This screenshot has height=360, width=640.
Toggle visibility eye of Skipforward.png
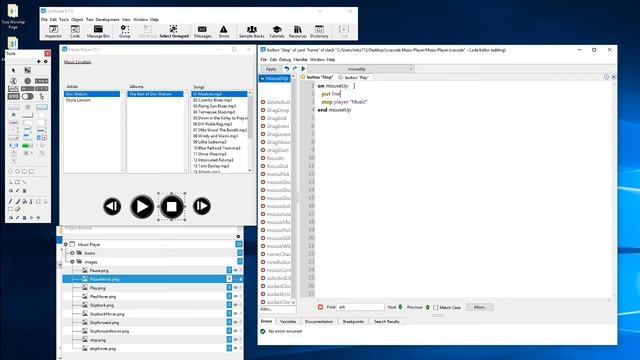click(x=236, y=322)
